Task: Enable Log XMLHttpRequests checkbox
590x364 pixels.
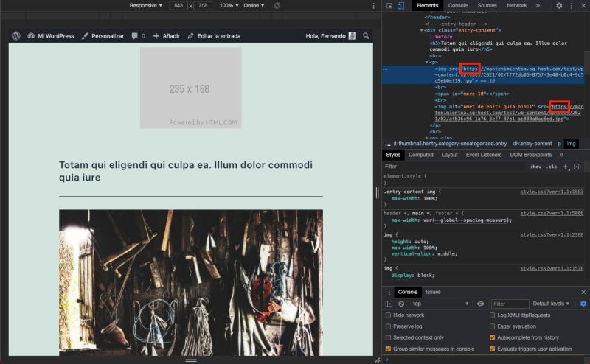Action: 492,315
